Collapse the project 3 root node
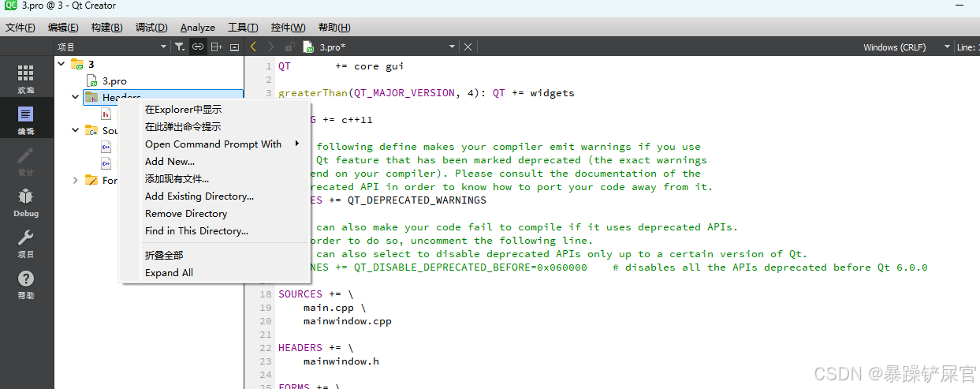 click(61, 64)
